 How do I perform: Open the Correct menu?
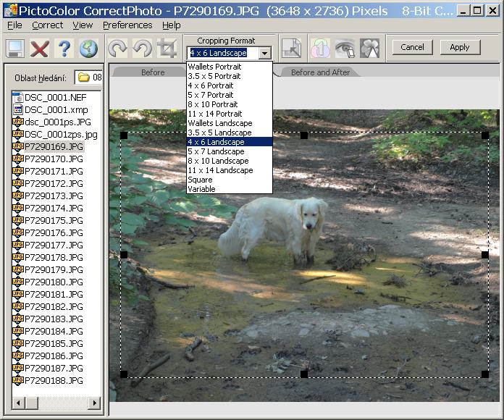coord(47,25)
